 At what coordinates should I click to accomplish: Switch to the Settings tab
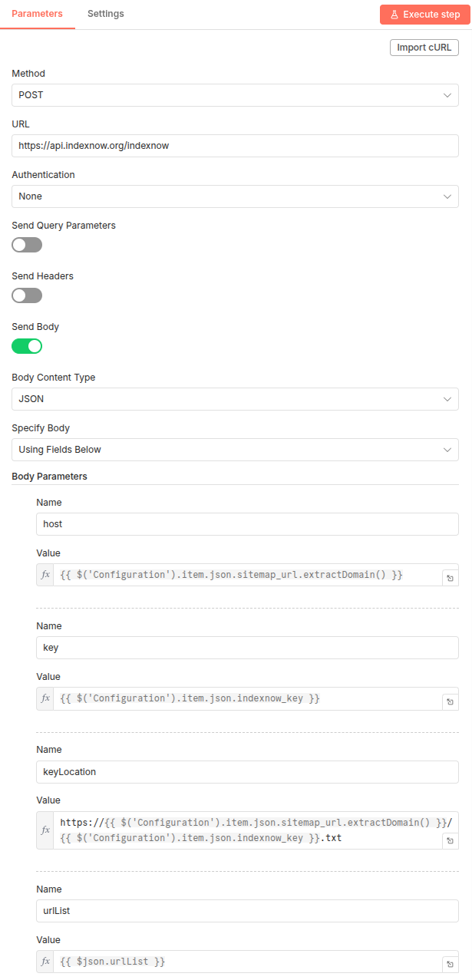click(105, 13)
